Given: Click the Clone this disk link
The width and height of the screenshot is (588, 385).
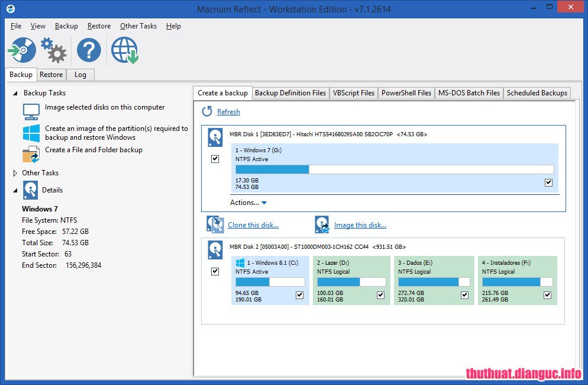Looking at the screenshot, I should click(x=253, y=224).
